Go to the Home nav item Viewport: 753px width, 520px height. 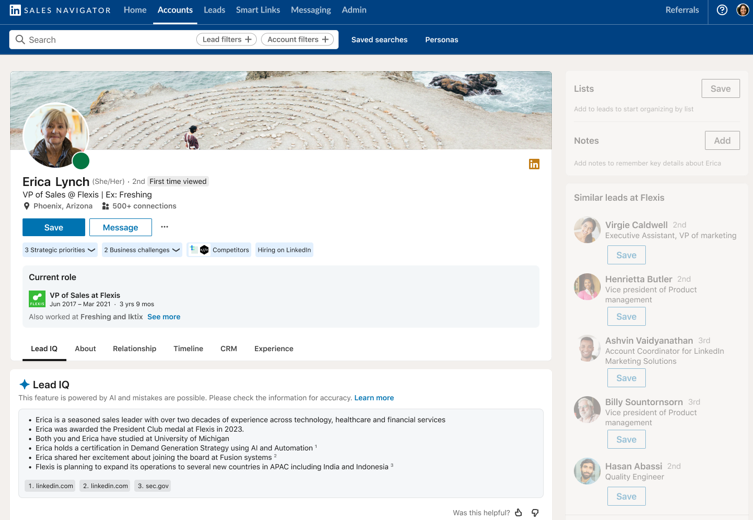[135, 10]
